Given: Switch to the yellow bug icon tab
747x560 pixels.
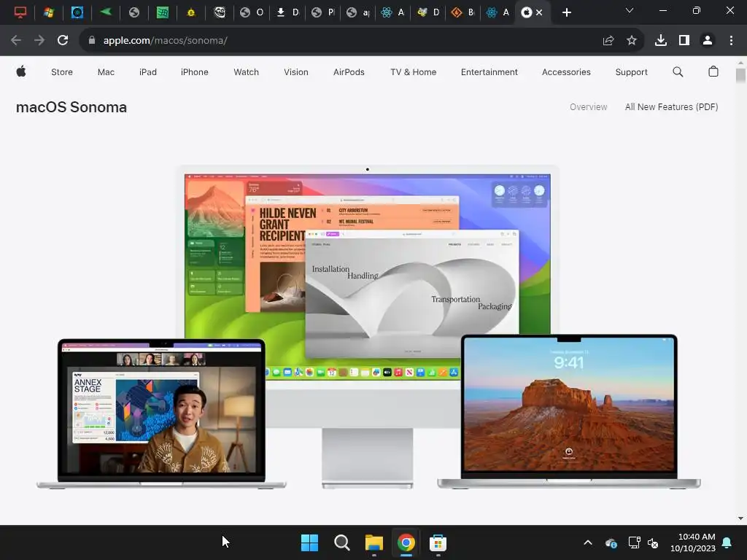Looking at the screenshot, I should coord(191,12).
